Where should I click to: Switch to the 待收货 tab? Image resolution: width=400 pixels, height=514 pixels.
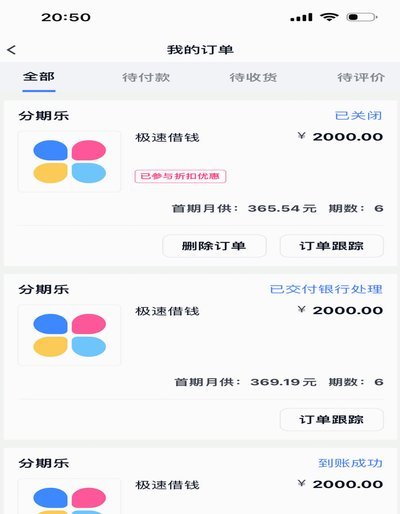(253, 78)
